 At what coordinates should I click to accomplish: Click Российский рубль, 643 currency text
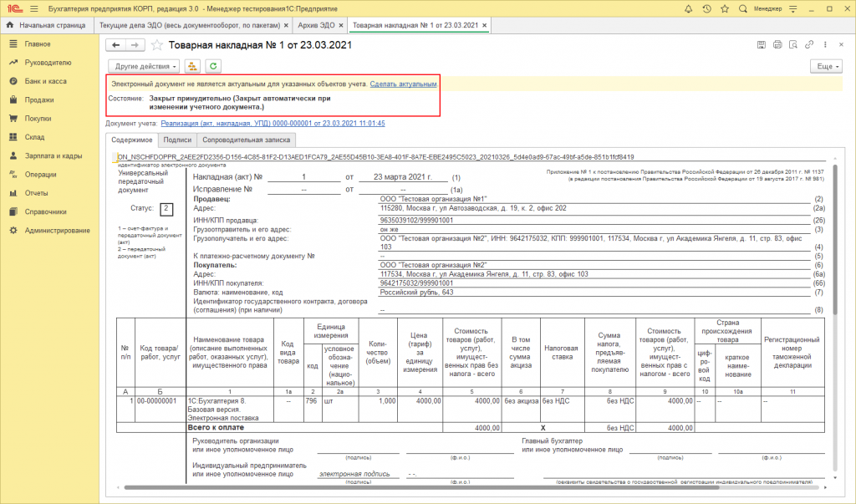coord(416,293)
